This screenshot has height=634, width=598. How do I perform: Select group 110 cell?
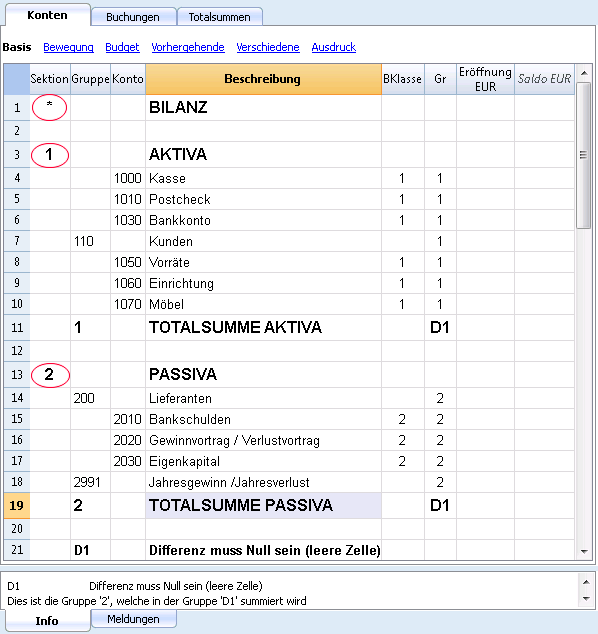(91, 241)
